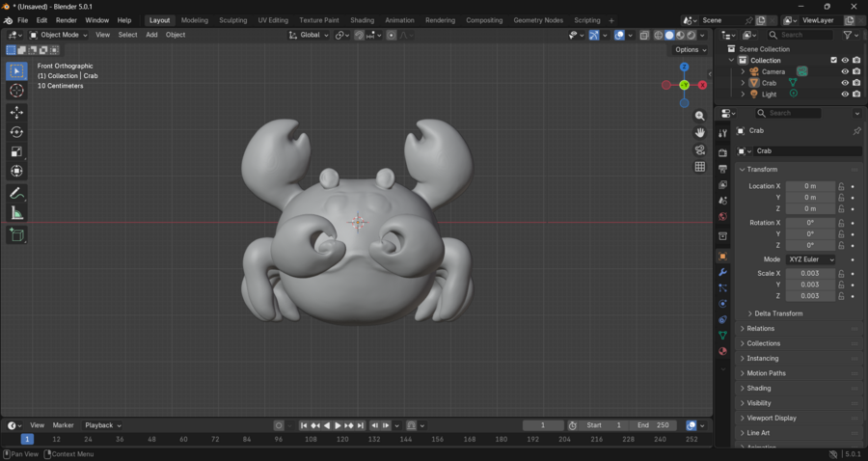Hide the Crab object in outliner
Viewport: 868px width, 461px height.
tap(845, 83)
